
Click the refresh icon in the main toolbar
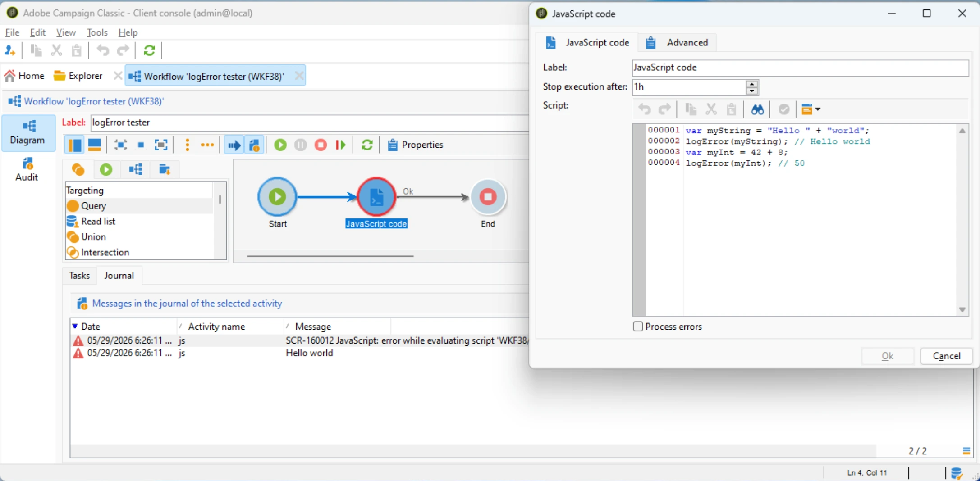149,50
